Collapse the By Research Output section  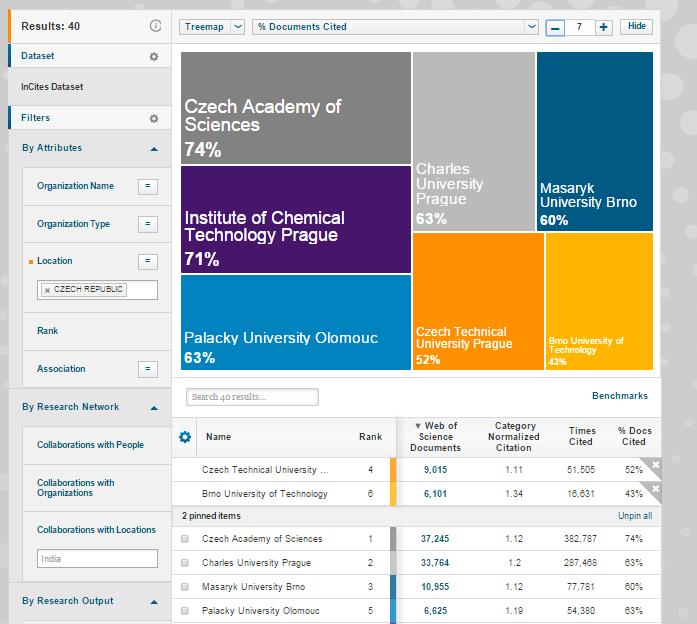point(154,602)
